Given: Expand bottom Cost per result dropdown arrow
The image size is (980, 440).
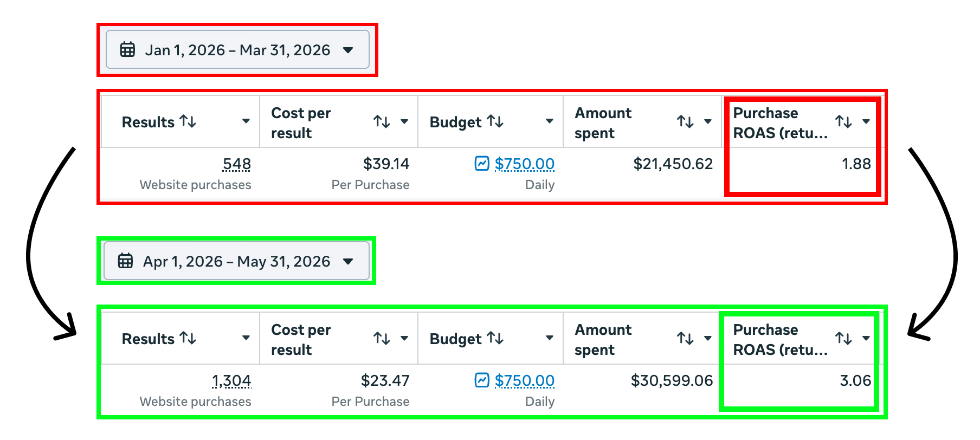Looking at the screenshot, I should click(x=404, y=338).
